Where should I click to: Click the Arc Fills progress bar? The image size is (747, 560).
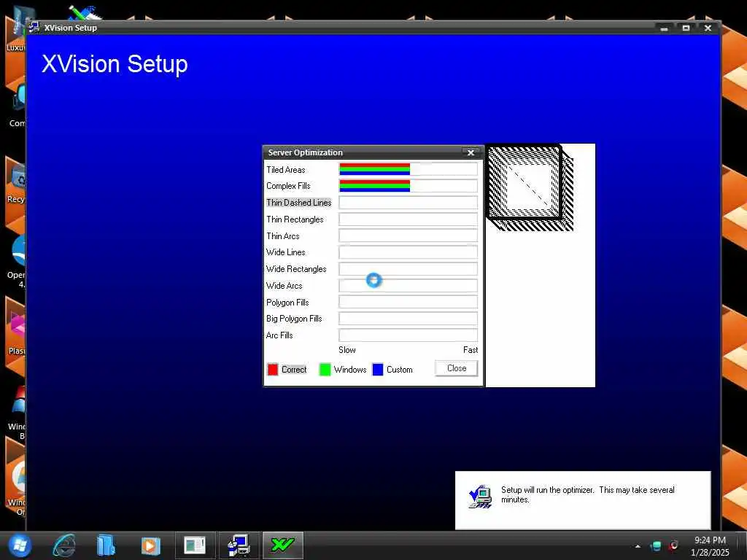coord(409,335)
